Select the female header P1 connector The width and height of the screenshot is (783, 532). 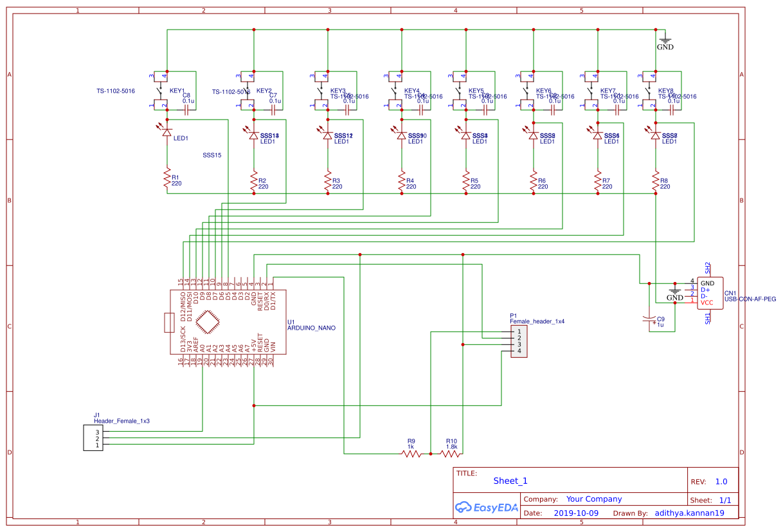[x=519, y=341]
